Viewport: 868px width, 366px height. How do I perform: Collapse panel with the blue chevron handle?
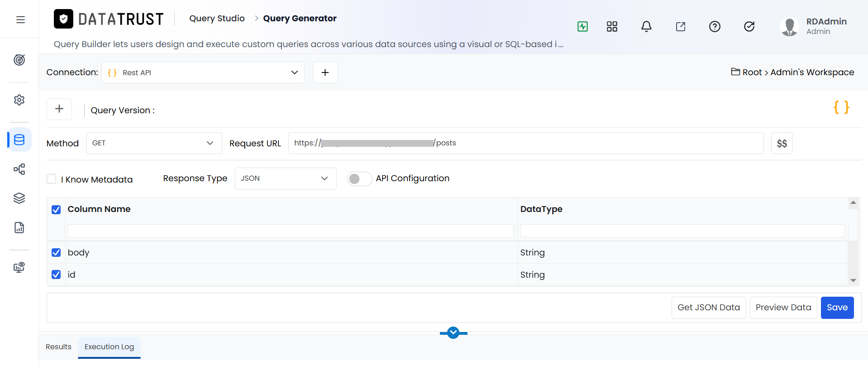tap(453, 333)
